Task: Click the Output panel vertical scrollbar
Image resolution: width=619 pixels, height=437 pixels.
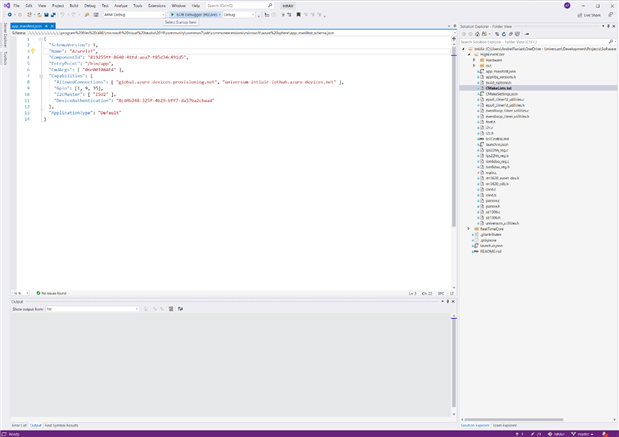Action: [x=452, y=360]
